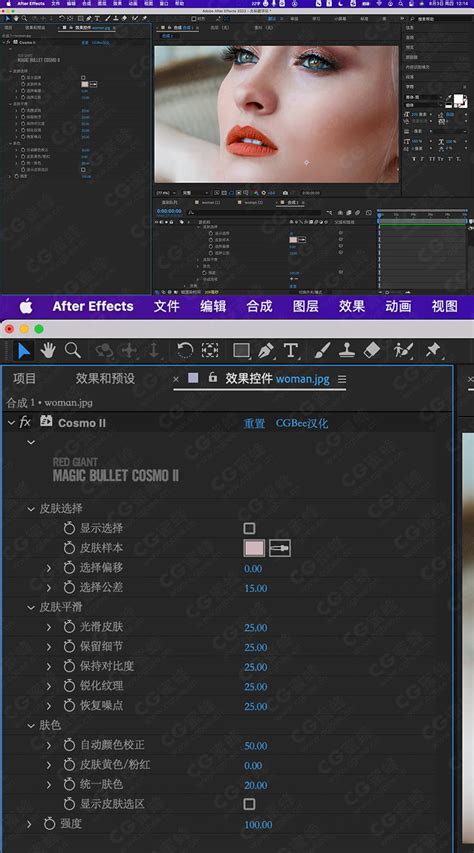Enable the enlarged 显示选择 checkbox

(x=249, y=528)
